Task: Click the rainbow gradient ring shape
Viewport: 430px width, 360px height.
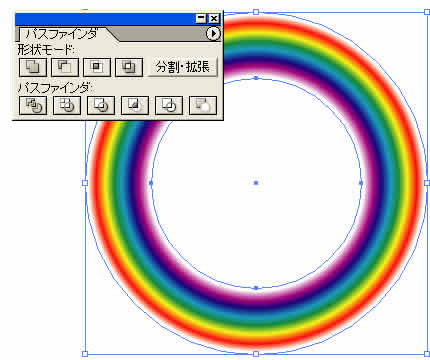Action: [256, 320]
